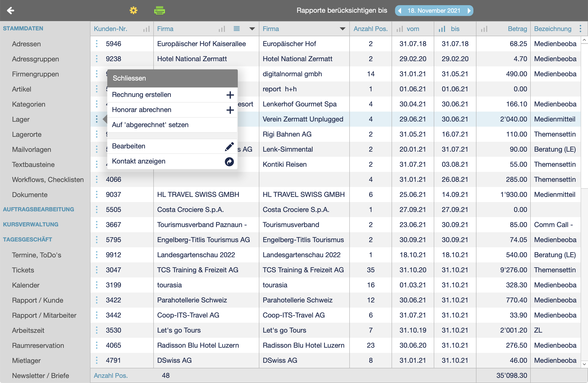Select Auf 'abgerechnet' setzen menu entry

173,125
